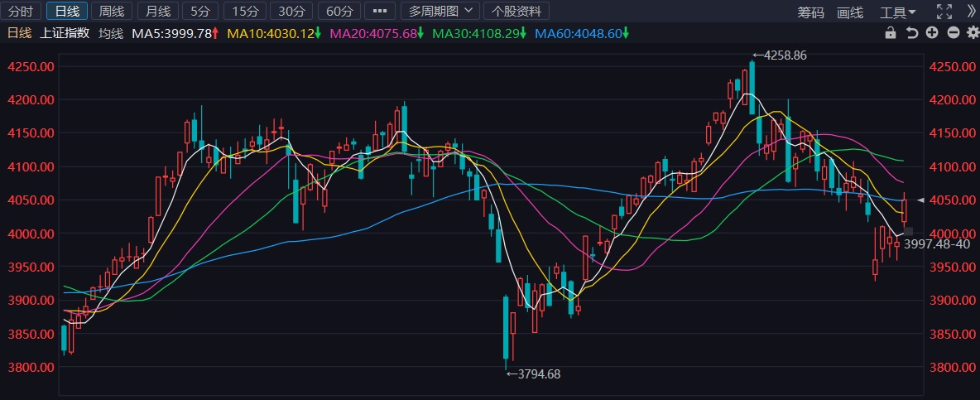This screenshot has width=980, height=400.
Task: Select the 5分 minute period tab
Action: (x=200, y=12)
